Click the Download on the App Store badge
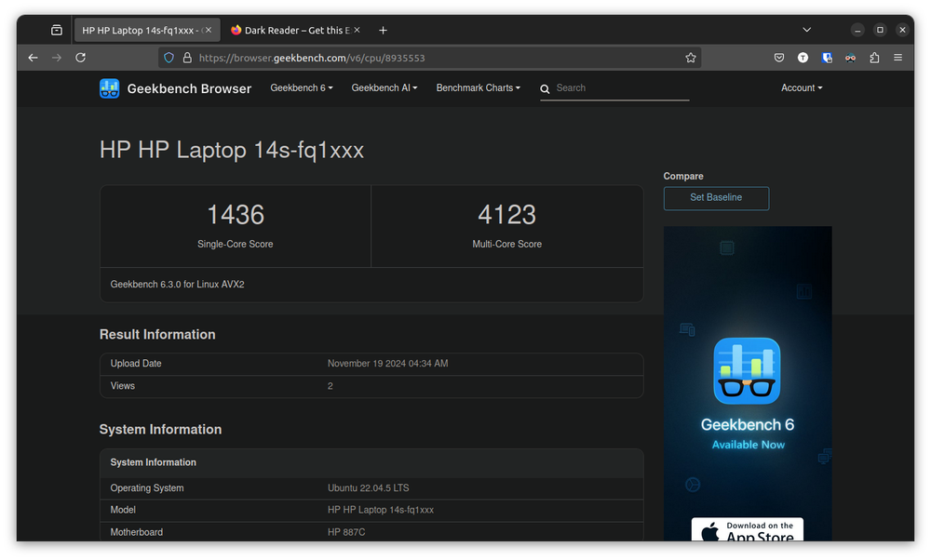 pyautogui.click(x=747, y=530)
